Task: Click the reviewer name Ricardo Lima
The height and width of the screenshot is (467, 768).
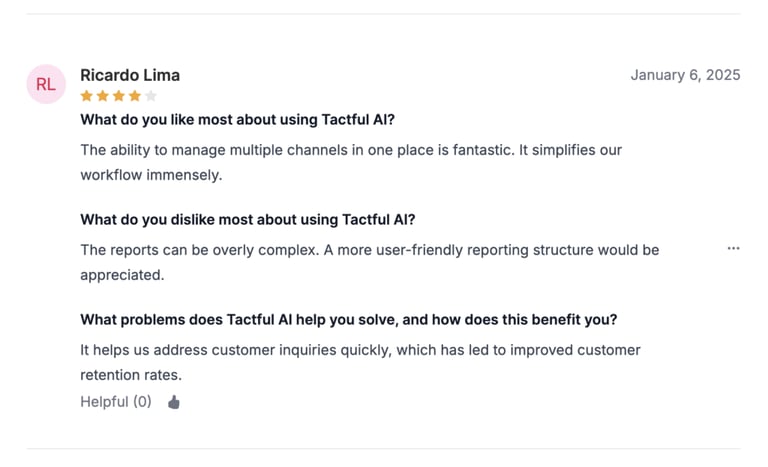Action: (x=130, y=75)
